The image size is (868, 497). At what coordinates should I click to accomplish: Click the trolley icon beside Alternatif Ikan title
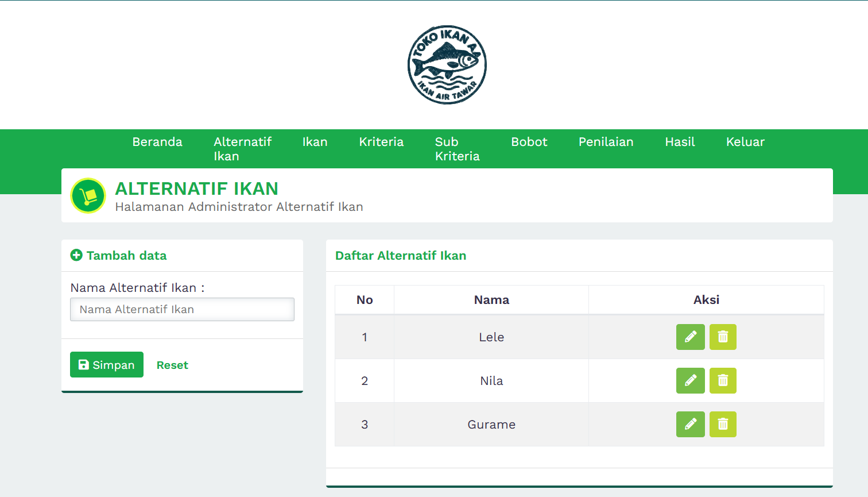tap(88, 196)
